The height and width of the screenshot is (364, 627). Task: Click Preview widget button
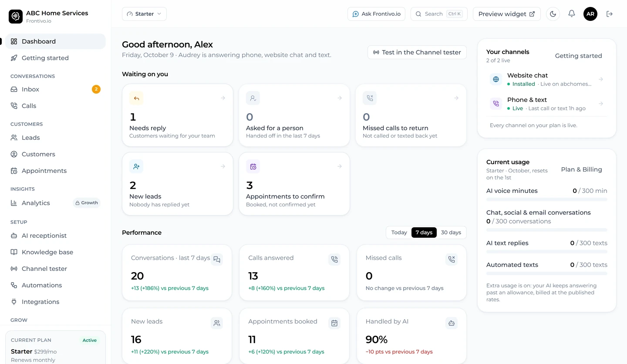coord(507,14)
